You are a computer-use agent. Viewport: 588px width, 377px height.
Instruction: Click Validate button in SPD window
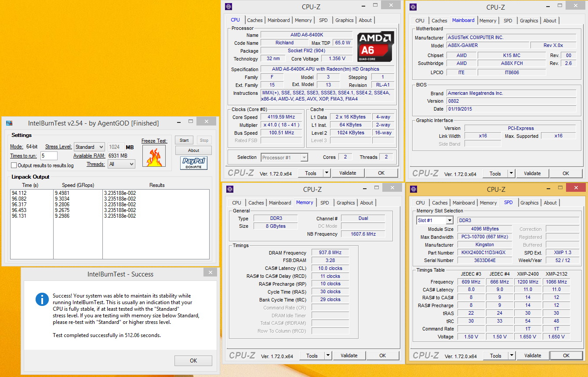click(x=533, y=355)
